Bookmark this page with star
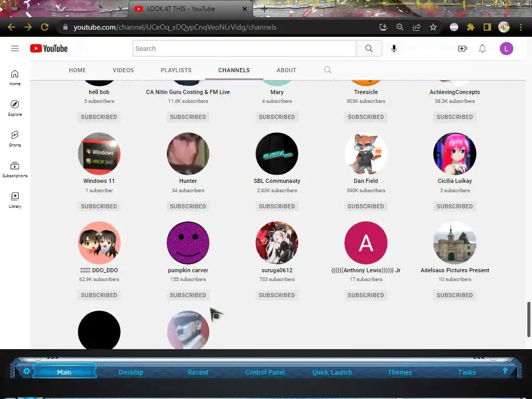 point(433,27)
